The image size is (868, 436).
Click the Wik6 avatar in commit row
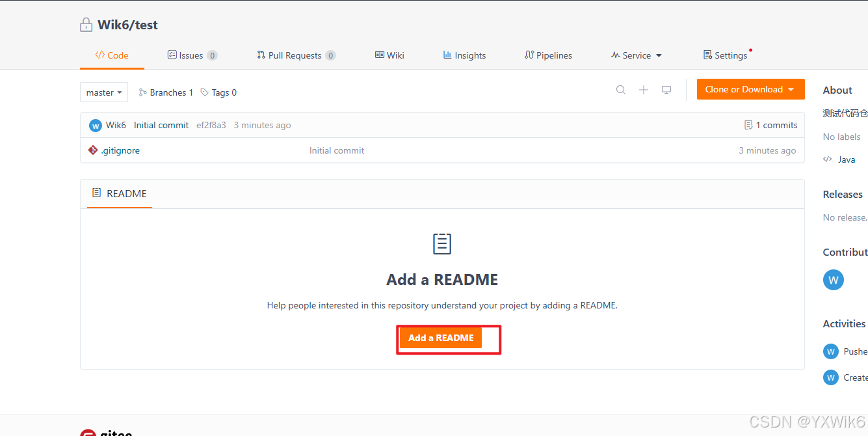point(96,126)
